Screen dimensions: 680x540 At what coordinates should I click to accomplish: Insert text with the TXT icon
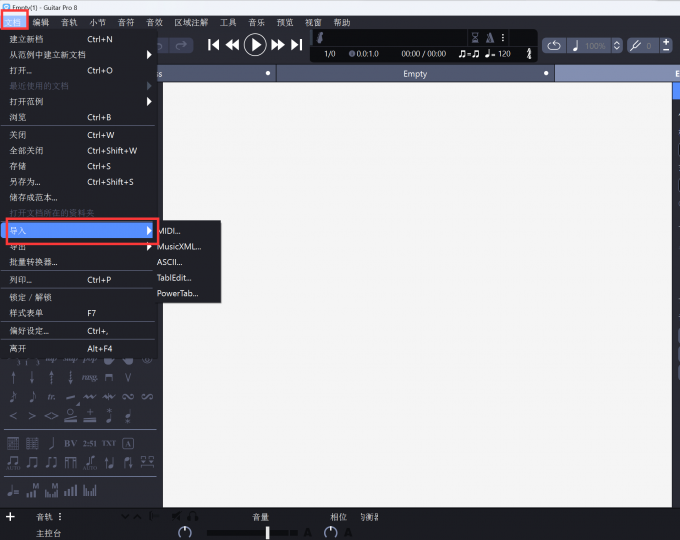(109, 442)
